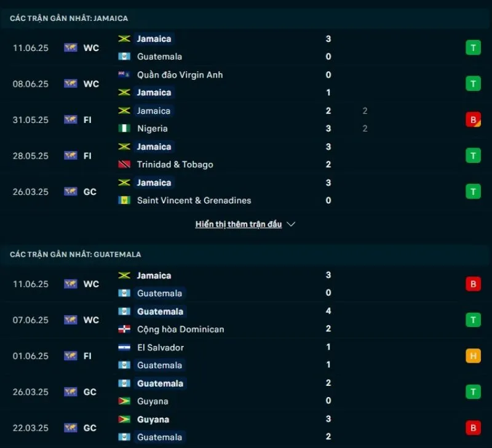Expand the list with the chevron arrow

292,224
